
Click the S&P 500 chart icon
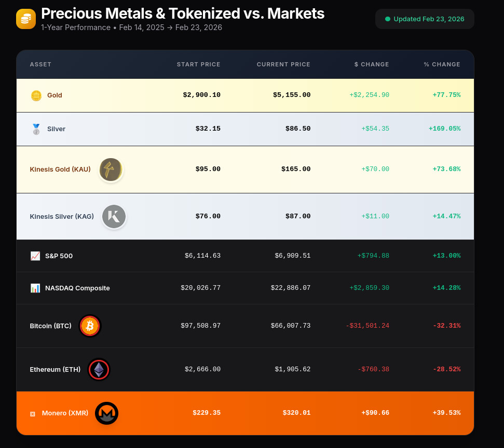pos(35,256)
